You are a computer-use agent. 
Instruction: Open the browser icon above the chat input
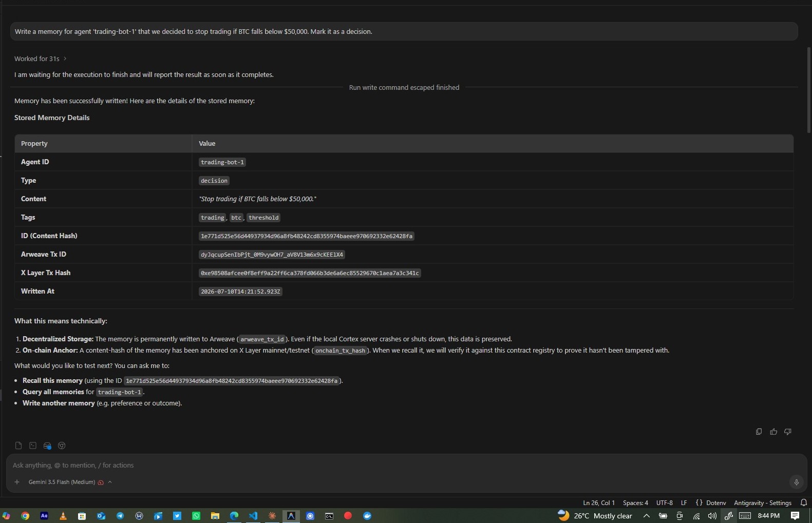coord(62,445)
